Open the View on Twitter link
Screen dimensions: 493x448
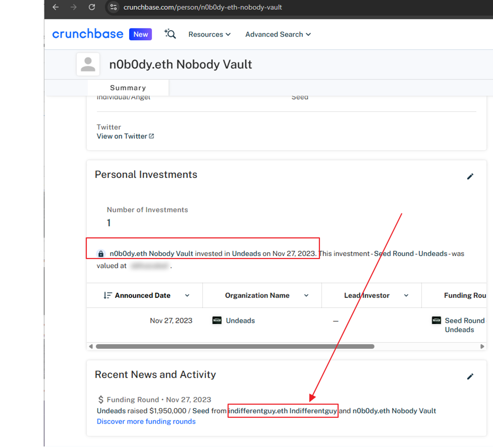122,136
